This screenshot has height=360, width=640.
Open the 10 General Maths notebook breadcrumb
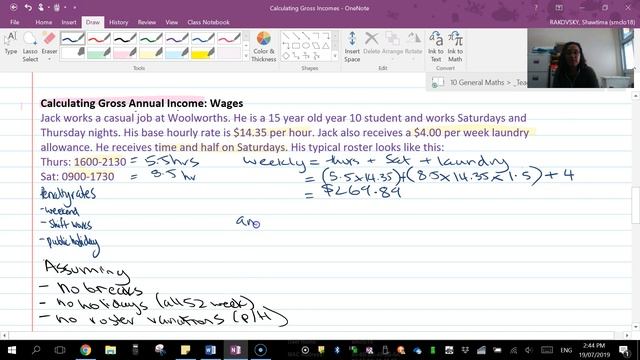(477, 82)
